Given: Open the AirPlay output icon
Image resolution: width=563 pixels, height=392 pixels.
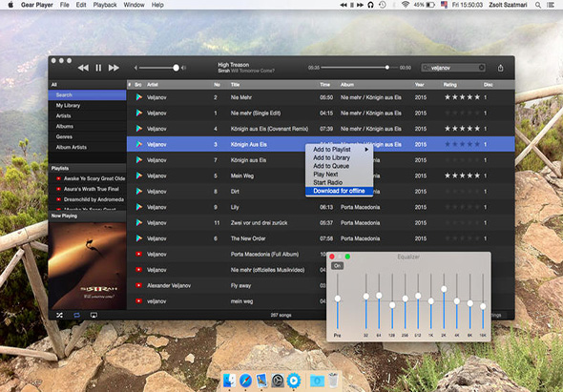Looking at the screenshot, I should (x=94, y=315).
